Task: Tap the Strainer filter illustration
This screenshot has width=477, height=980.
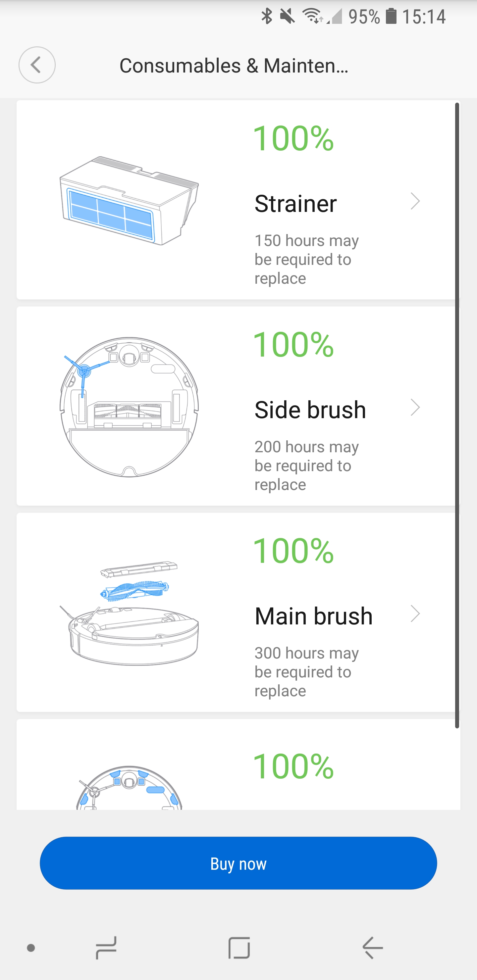Action: click(129, 201)
